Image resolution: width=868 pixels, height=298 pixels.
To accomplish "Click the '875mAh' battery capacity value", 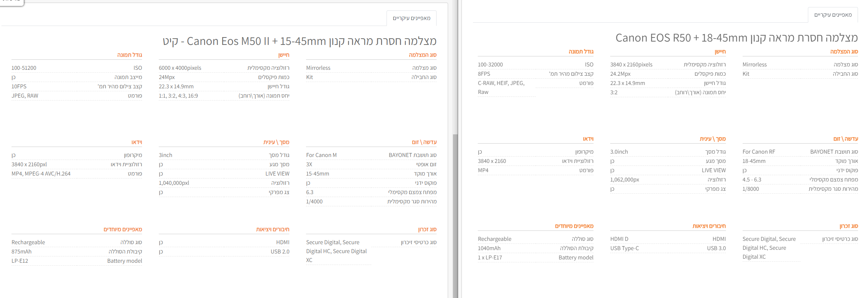I will [22, 252].
